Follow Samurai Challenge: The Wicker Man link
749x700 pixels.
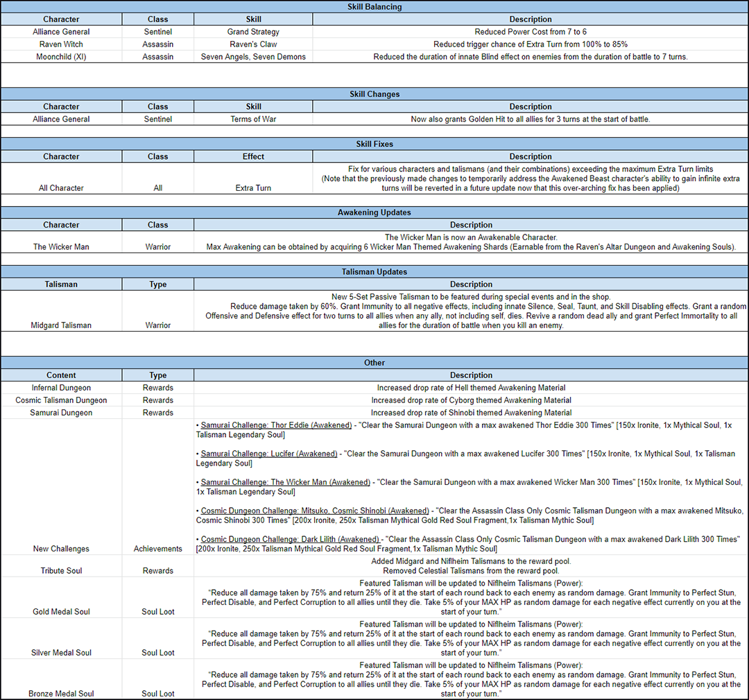(x=285, y=482)
